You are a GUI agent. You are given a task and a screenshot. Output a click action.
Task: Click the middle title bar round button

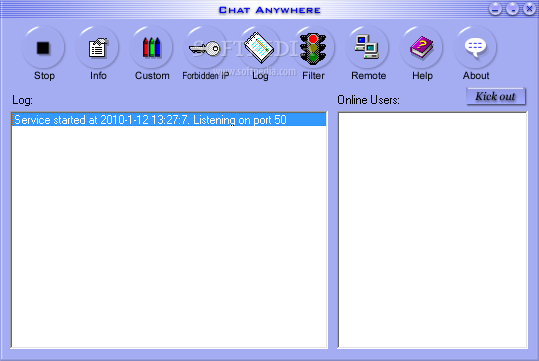[513, 9]
